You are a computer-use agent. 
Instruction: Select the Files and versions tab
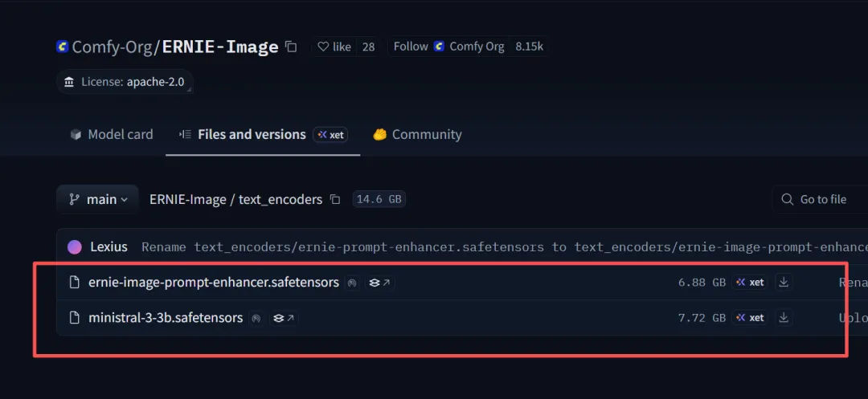point(241,134)
